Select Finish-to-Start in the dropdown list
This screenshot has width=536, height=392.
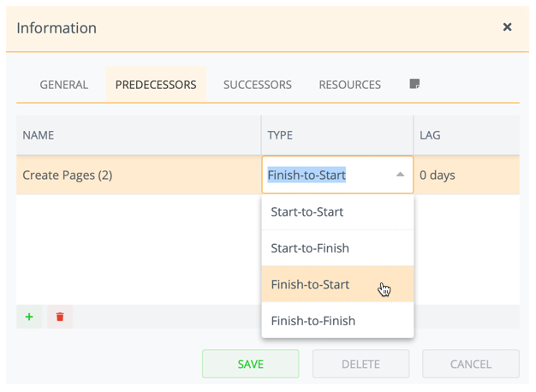(310, 284)
